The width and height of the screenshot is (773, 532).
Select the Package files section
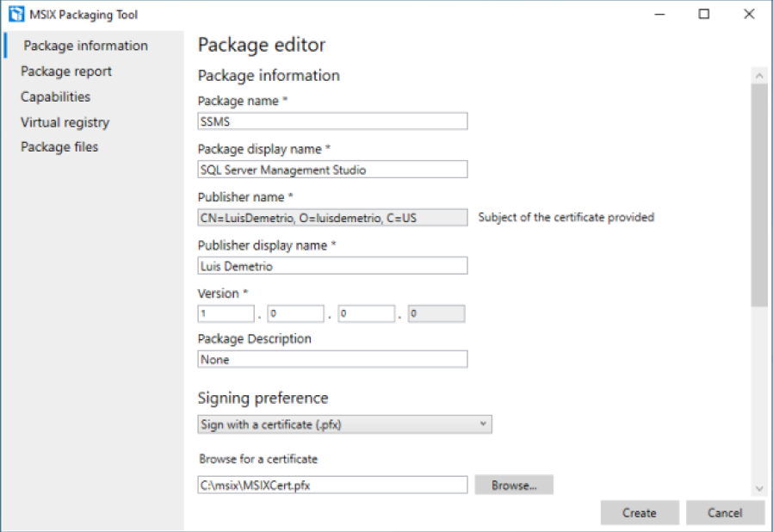click(x=59, y=147)
